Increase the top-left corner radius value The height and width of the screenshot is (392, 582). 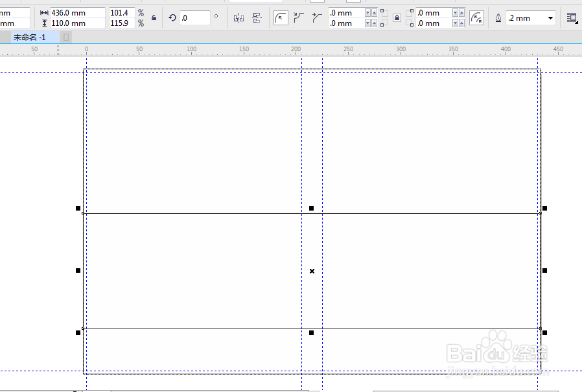pos(374,13)
